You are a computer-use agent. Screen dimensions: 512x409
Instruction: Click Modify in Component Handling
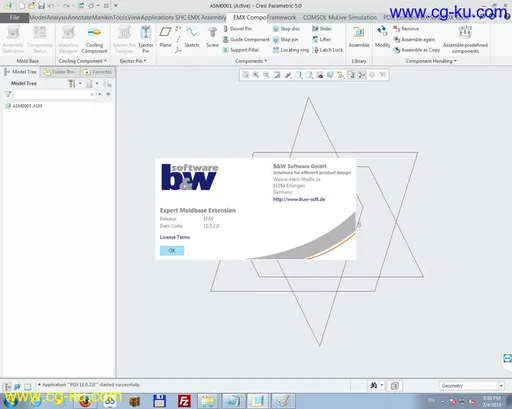382,37
